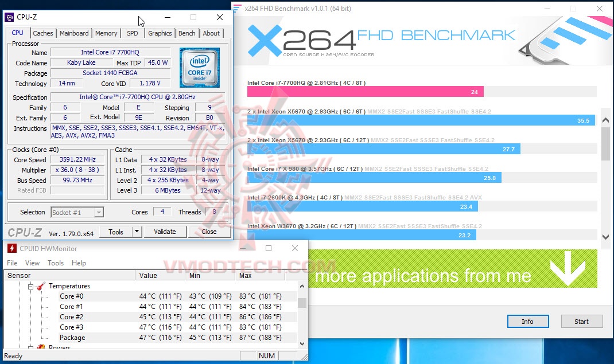This screenshot has height=364, width=614.
Task: Click the Info button in x264 benchmark
Action: (x=527, y=322)
